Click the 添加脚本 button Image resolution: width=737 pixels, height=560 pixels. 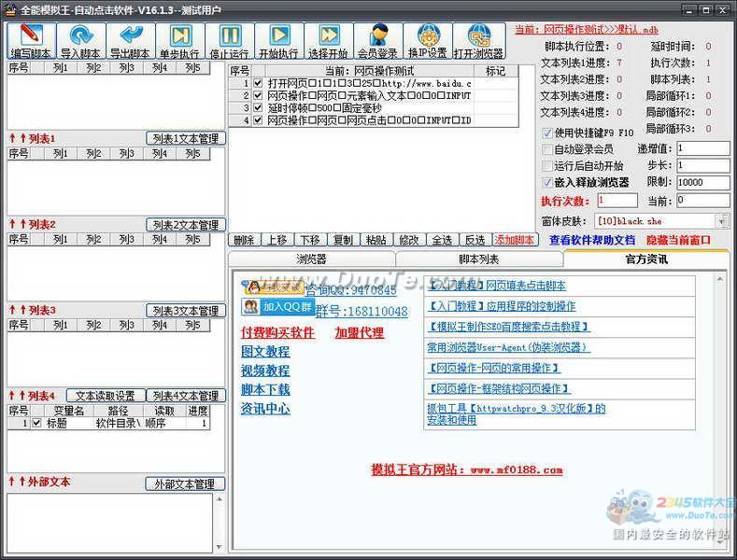pyautogui.click(x=515, y=240)
